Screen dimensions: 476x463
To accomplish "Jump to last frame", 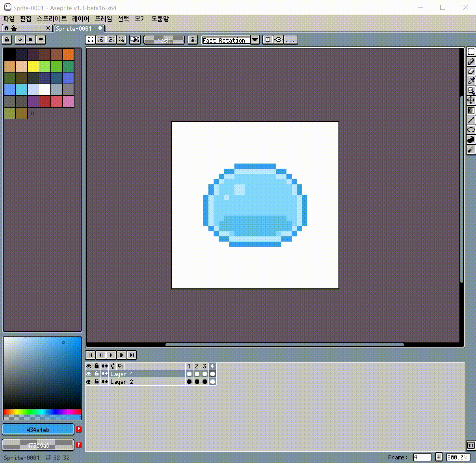I will 132,355.
